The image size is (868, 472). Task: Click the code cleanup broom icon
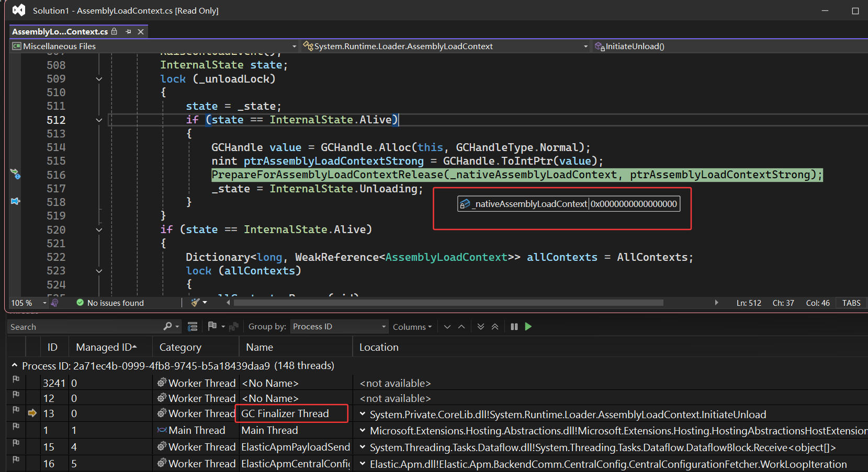coord(196,303)
